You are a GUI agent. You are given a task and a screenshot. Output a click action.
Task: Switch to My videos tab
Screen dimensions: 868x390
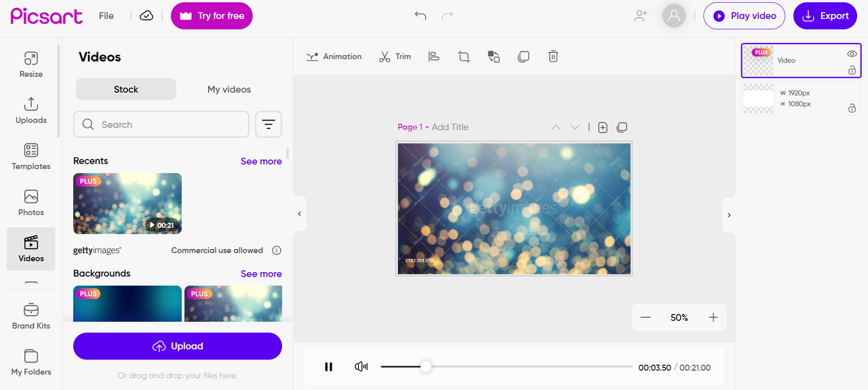point(229,89)
